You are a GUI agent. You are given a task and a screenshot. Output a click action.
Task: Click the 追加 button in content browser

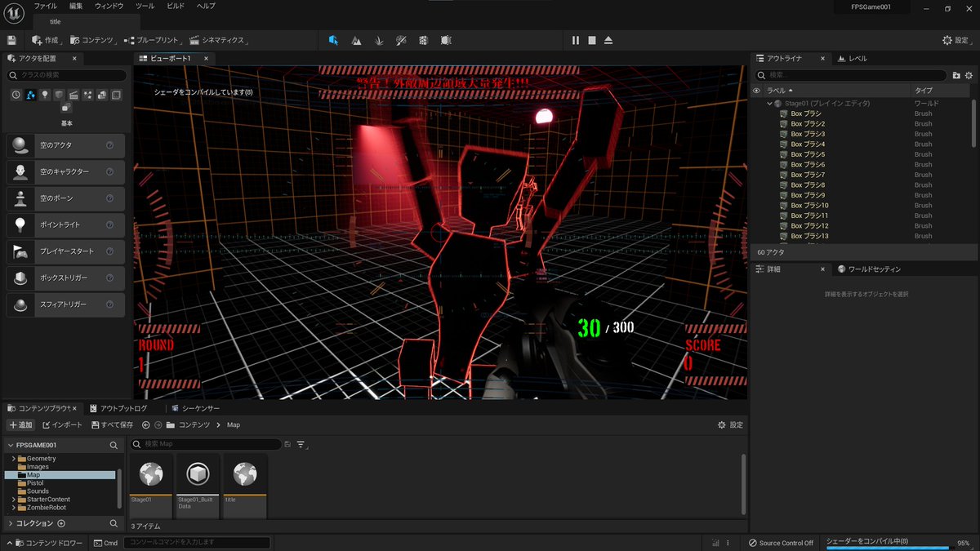pyautogui.click(x=20, y=425)
